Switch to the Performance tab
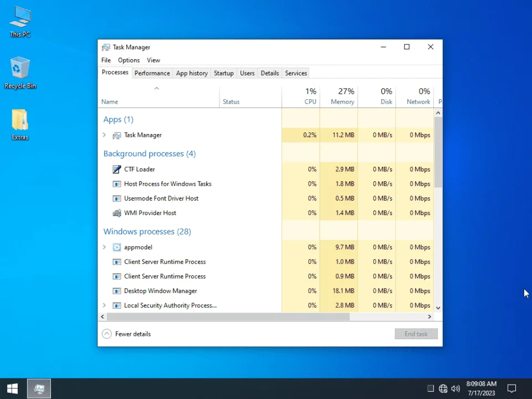This screenshot has width=532, height=399. (x=152, y=73)
